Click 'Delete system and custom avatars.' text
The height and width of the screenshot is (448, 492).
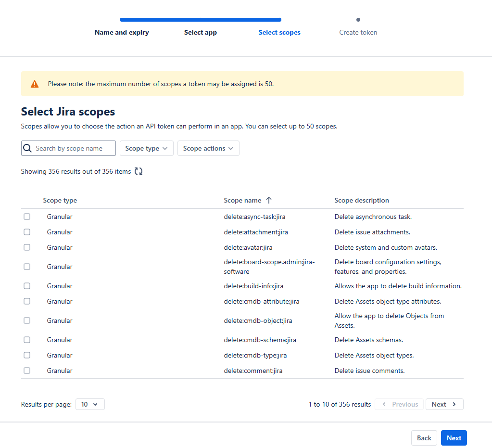[386, 247]
